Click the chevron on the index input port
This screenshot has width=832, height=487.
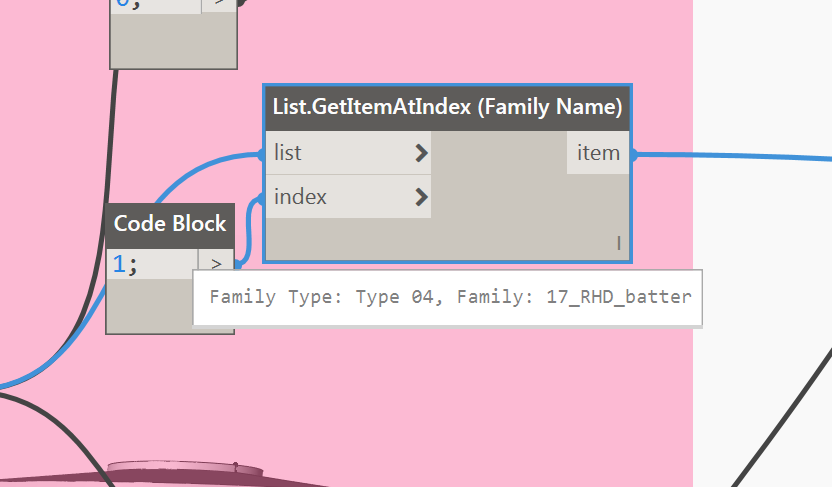click(x=421, y=197)
